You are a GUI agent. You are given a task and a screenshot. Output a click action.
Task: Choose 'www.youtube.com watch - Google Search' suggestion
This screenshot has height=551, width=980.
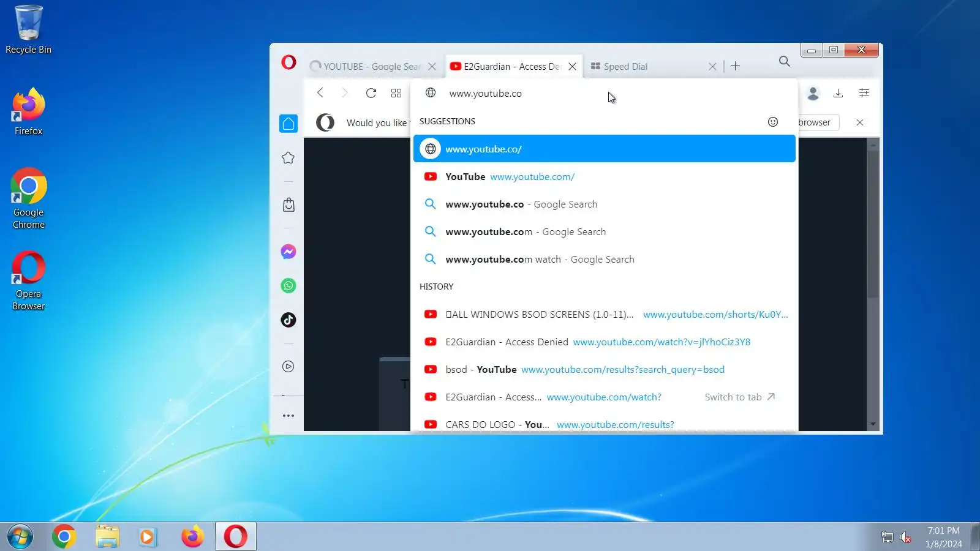click(x=605, y=260)
